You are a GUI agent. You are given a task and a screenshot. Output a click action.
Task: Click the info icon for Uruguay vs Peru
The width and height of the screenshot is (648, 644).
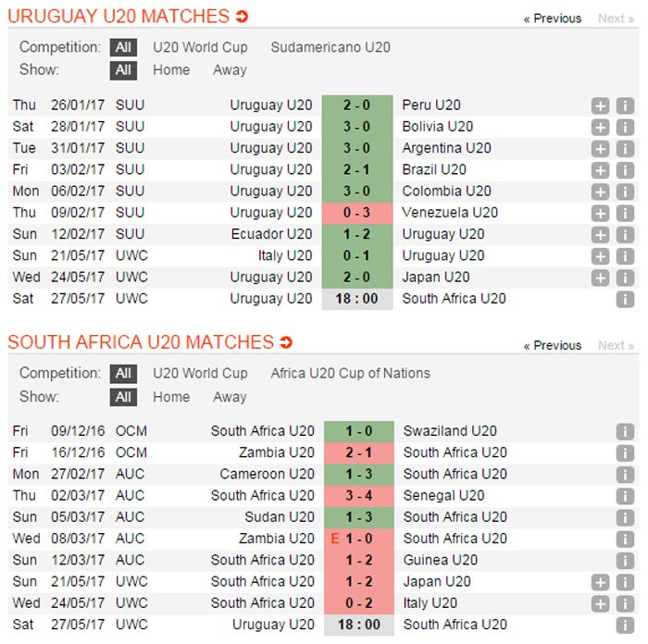[x=625, y=105]
